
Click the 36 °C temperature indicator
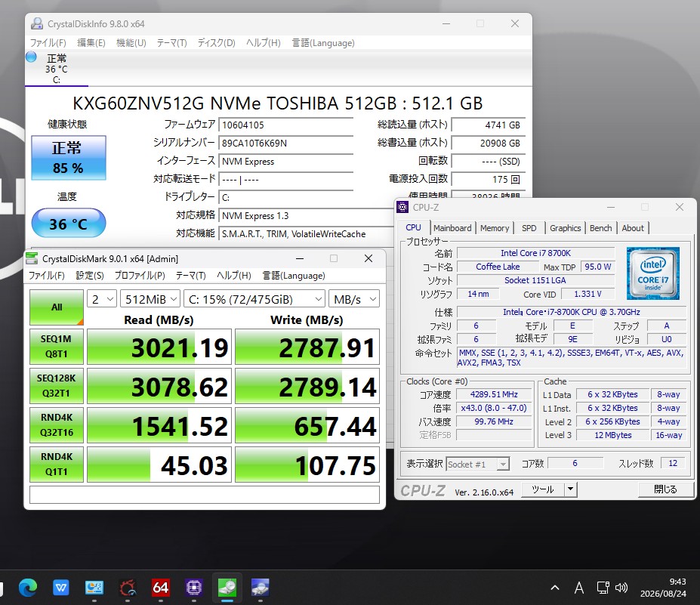pos(68,224)
